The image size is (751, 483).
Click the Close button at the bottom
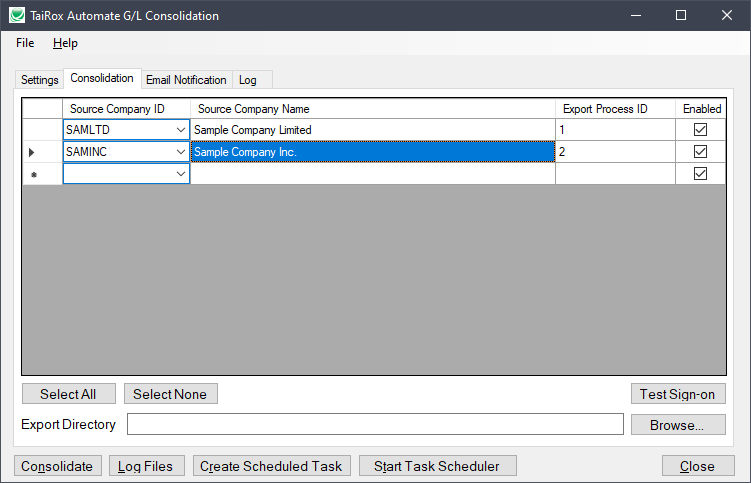(698, 466)
